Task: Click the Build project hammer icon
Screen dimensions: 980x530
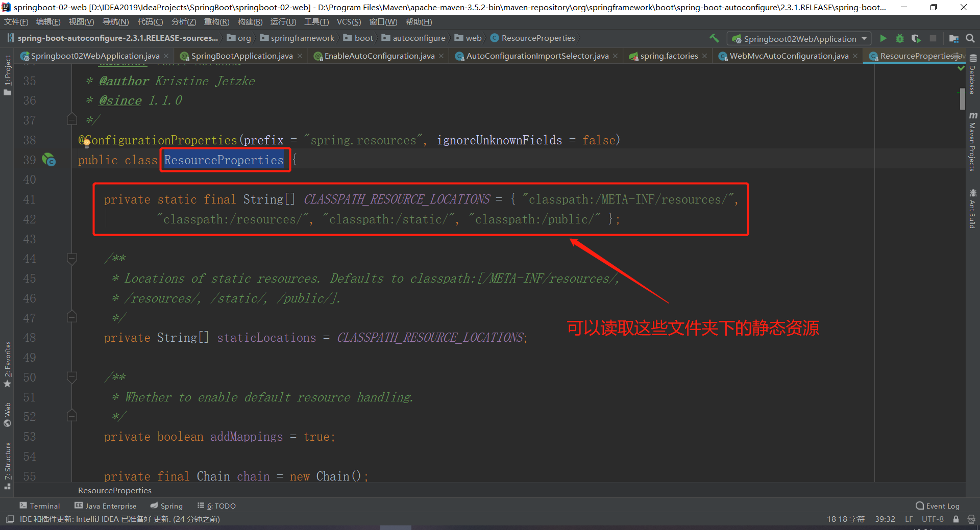Action: [x=714, y=38]
